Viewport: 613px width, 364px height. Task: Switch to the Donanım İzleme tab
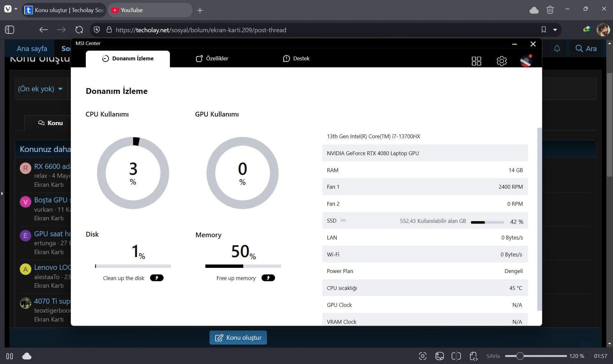[128, 59]
